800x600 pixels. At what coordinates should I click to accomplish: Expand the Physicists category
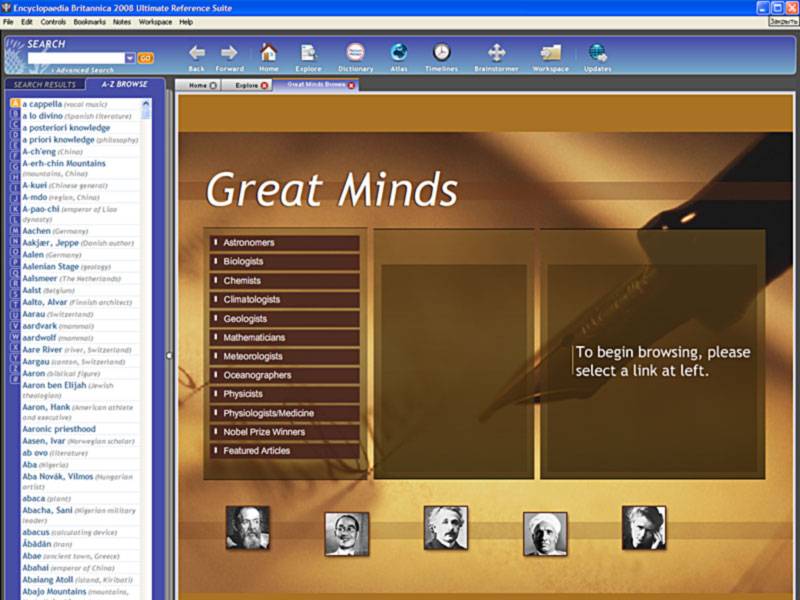(x=285, y=394)
